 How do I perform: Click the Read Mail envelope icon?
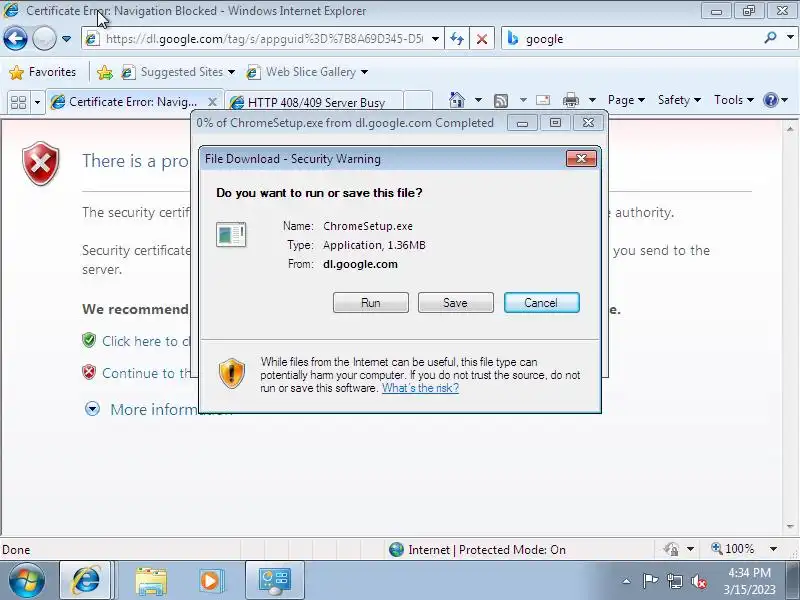pos(543,100)
